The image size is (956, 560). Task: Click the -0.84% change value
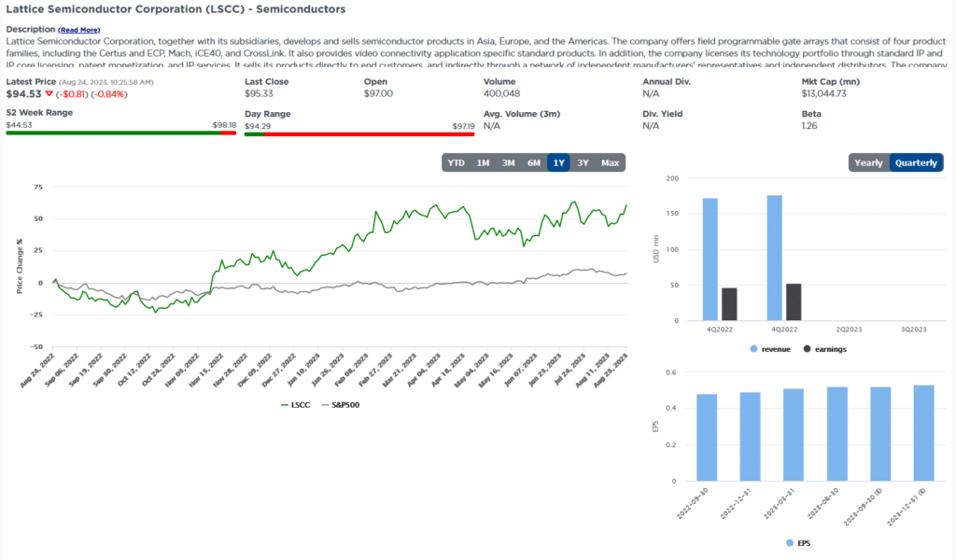point(109,94)
